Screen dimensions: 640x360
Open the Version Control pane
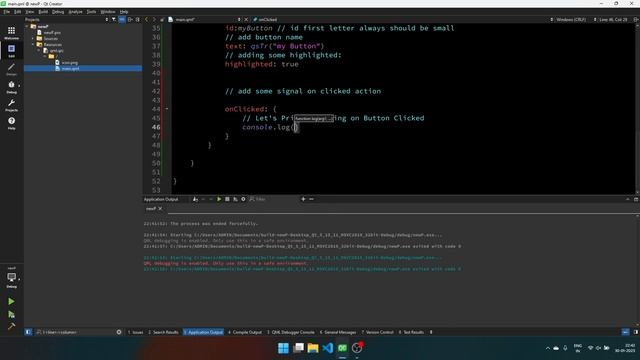point(378,332)
